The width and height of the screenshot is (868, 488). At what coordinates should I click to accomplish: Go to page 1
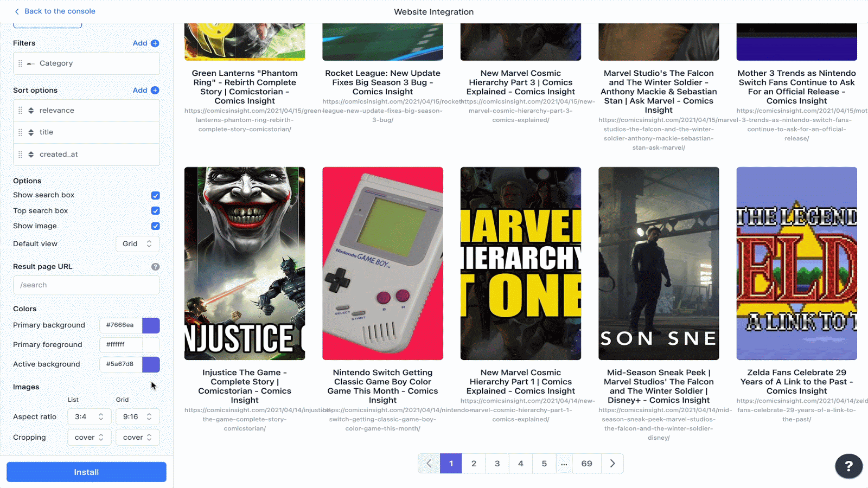[x=451, y=464]
